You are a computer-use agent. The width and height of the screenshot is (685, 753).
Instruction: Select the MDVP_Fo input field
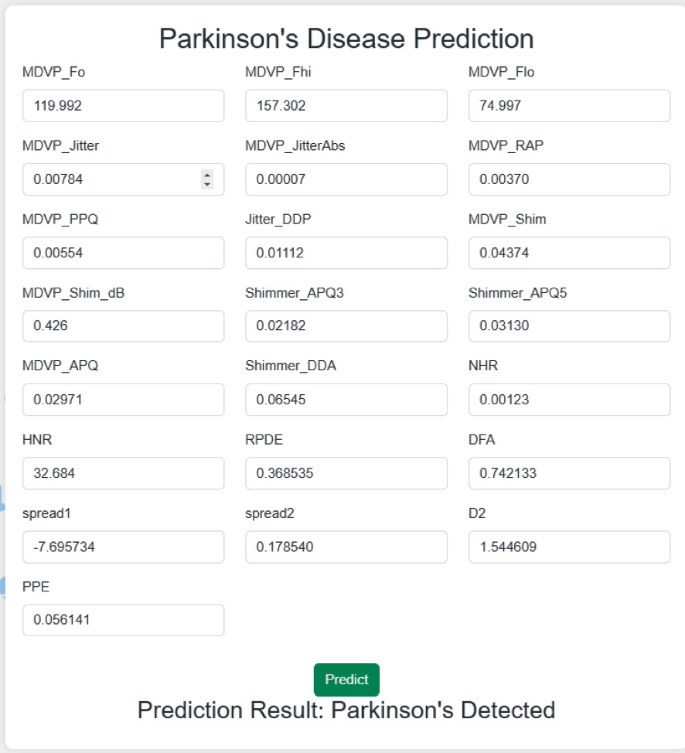[x=123, y=106]
